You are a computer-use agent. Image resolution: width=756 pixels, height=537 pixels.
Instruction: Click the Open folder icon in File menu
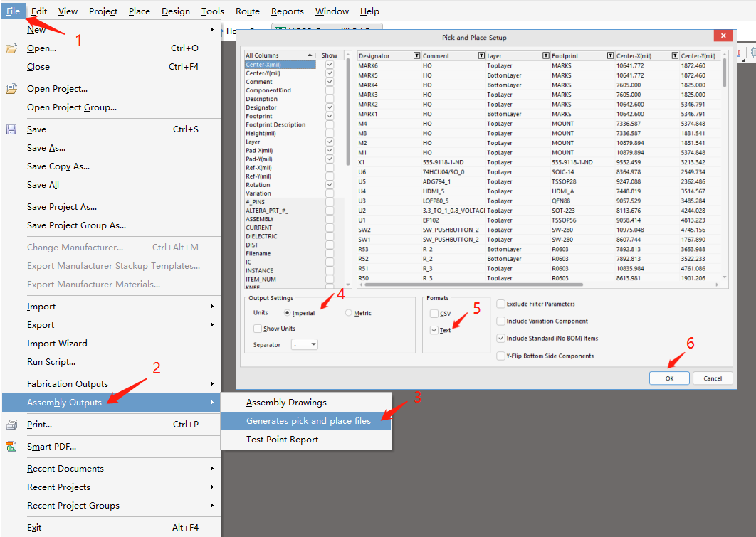[x=11, y=48]
